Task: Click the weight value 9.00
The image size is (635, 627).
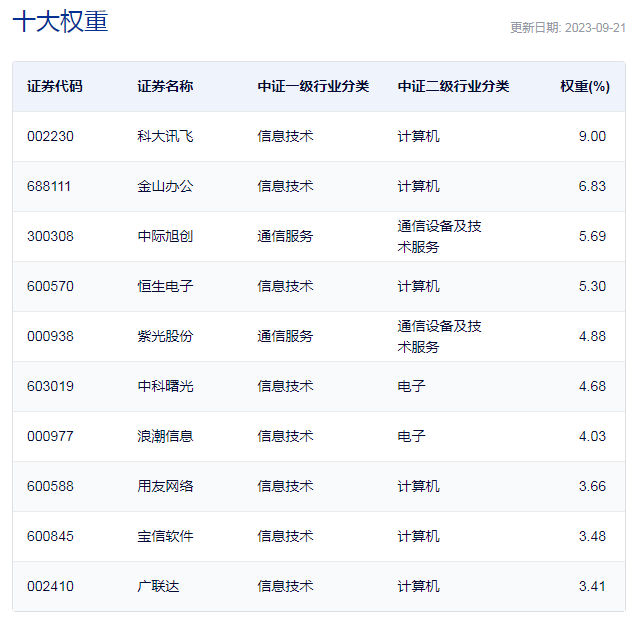Action: click(592, 136)
